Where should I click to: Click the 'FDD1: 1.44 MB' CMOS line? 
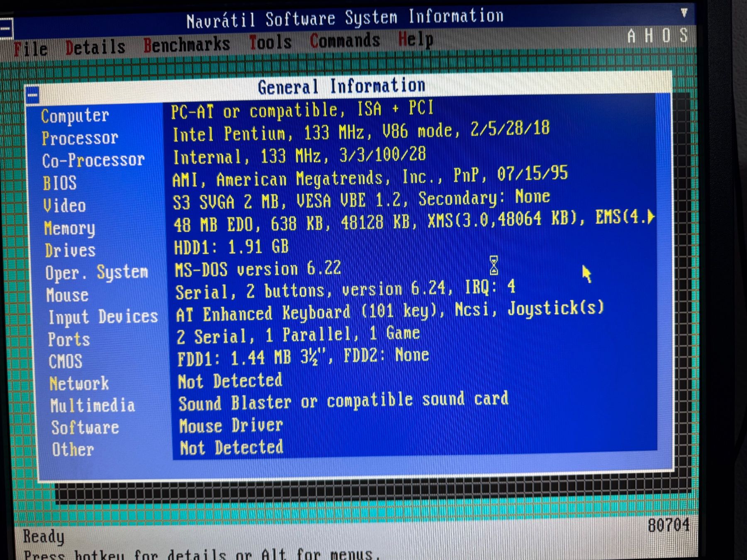click(x=303, y=357)
